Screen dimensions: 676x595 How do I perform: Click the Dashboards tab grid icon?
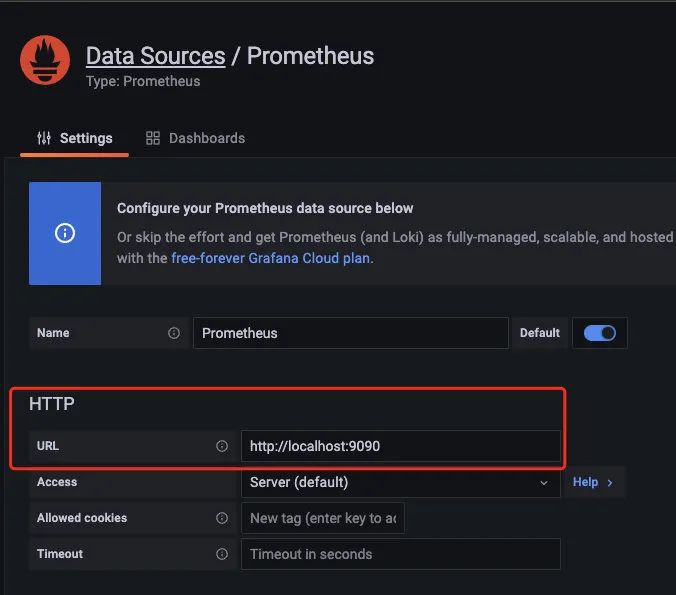coord(153,138)
